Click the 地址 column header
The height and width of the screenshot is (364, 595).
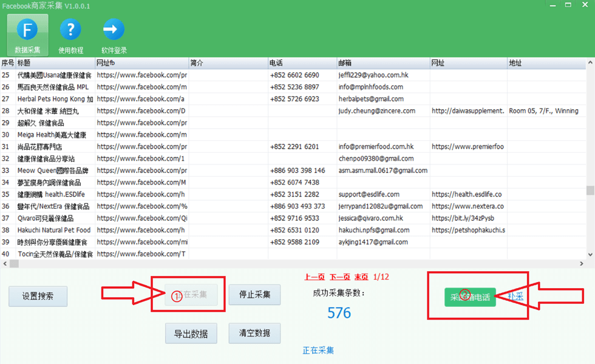[x=546, y=63]
